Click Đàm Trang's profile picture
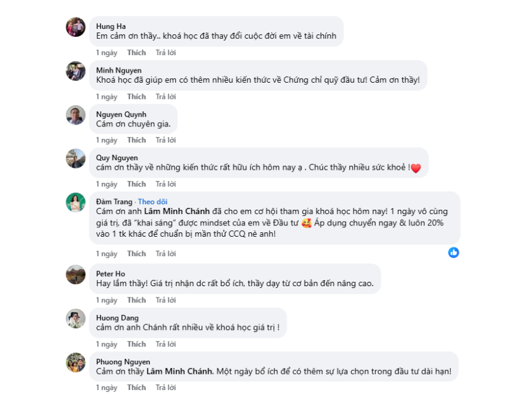 76,202
